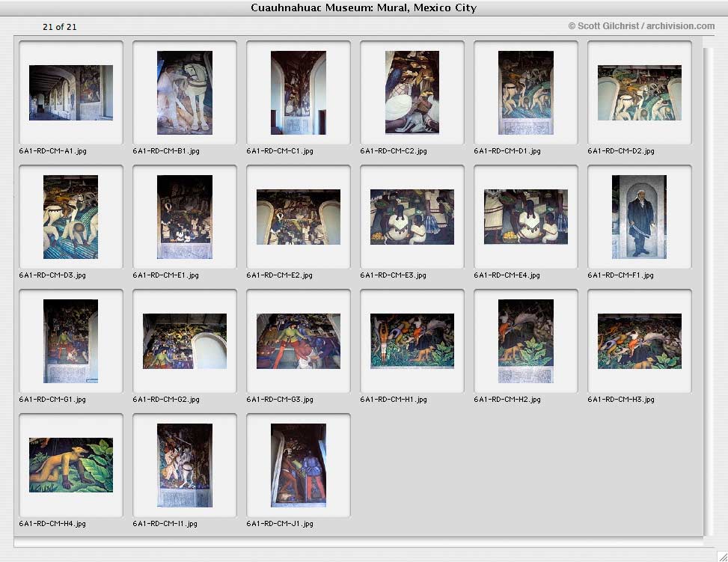Viewport: 728px width, 562px height.
Task: Click the '21 of 21' item counter
Action: point(59,27)
